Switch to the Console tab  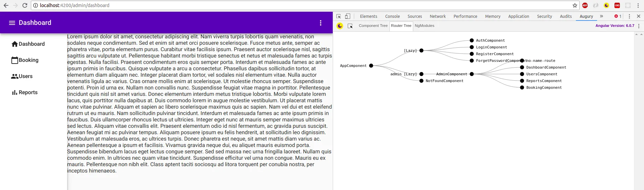pyautogui.click(x=392, y=16)
